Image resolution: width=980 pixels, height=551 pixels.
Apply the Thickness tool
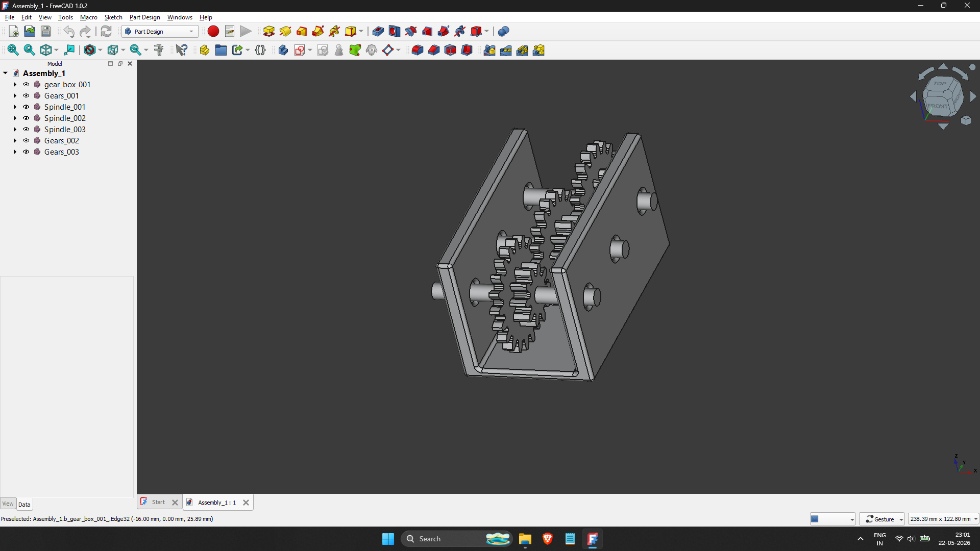coord(467,50)
